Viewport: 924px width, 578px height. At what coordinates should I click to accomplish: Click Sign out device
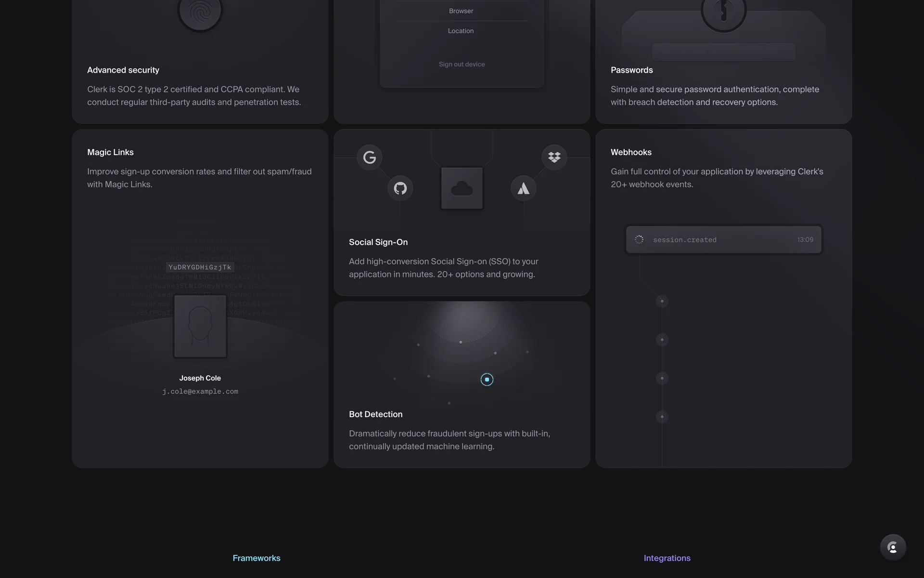(x=462, y=64)
